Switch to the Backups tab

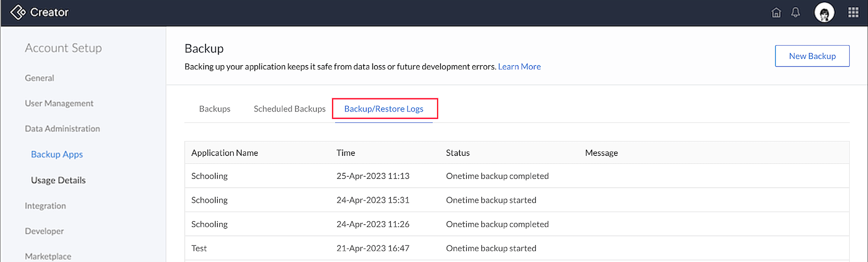coord(215,109)
